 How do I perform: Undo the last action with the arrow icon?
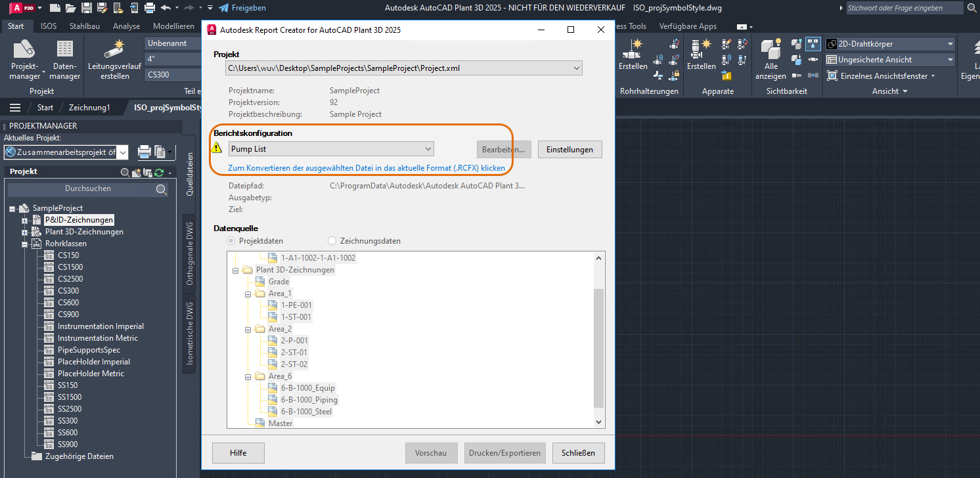[166, 8]
